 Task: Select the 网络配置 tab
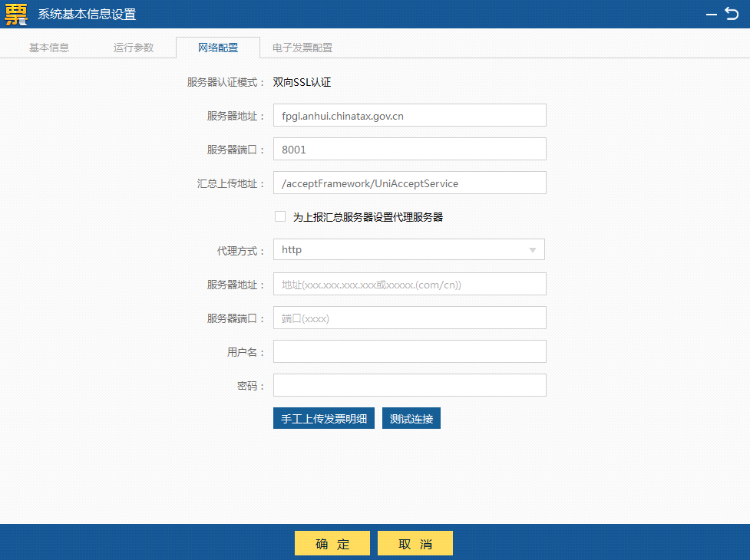218,48
